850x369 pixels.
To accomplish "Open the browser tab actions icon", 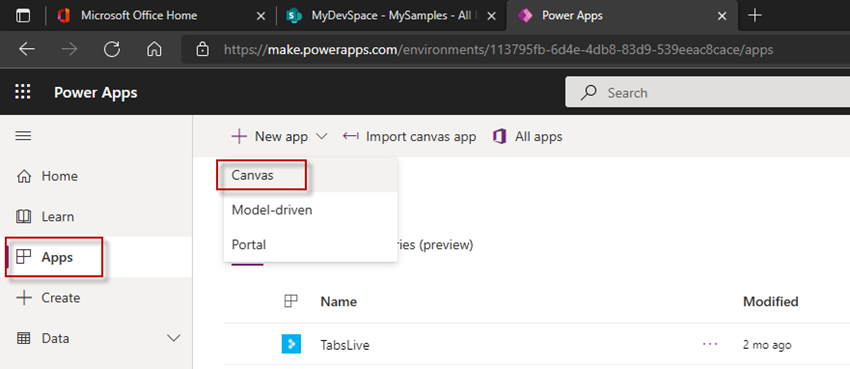I will pyautogui.click(x=23, y=16).
